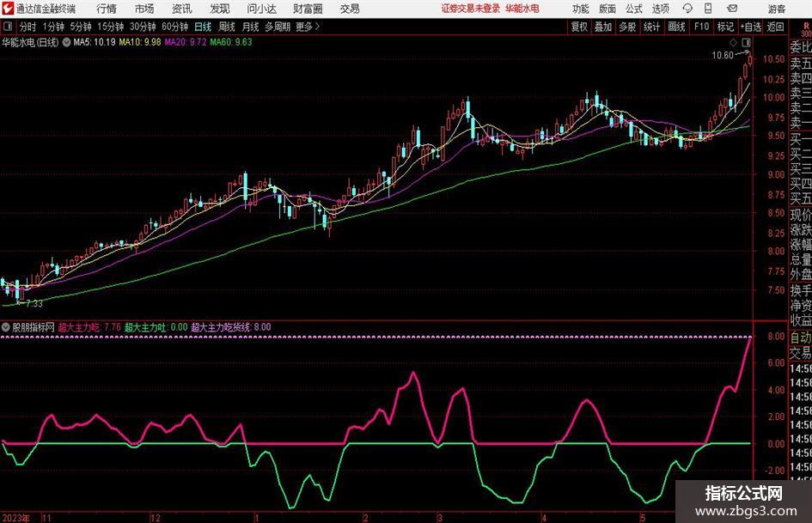Click the 超大主力吃货线: 8.00 label
The width and height of the screenshot is (812, 523).
(231, 327)
